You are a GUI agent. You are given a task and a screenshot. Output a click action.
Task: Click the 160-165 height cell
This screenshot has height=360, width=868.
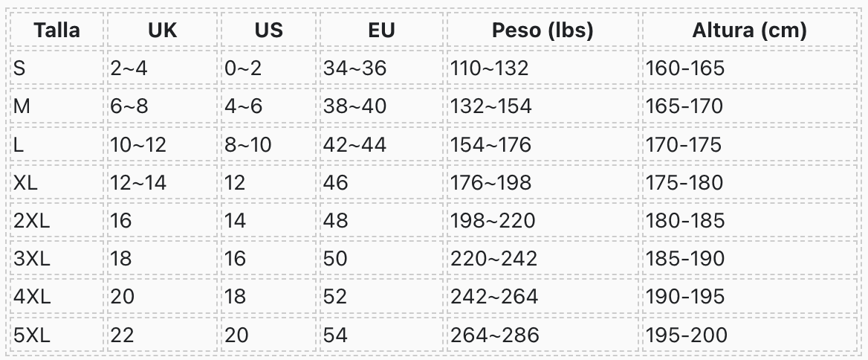point(750,68)
